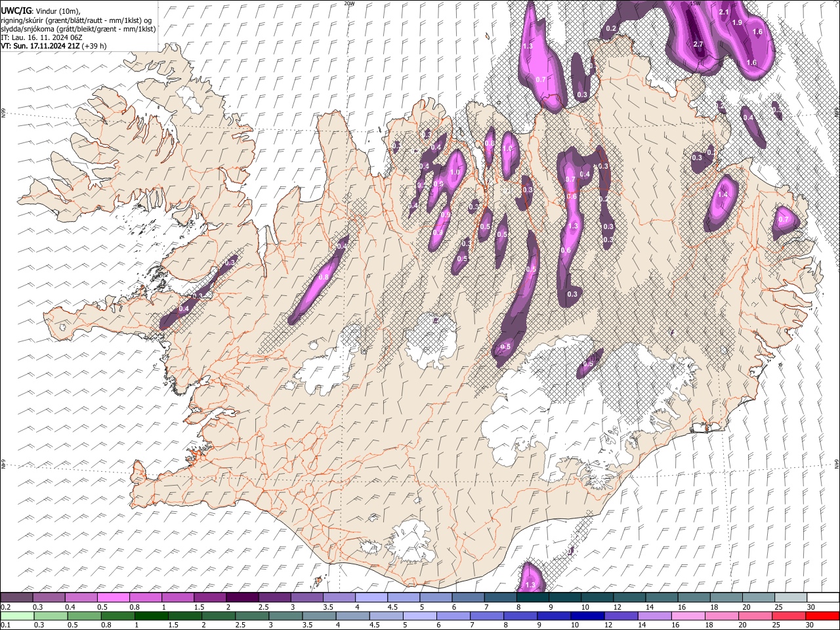Pick the pale grey swatch at 25 in the upper scale
840x630 pixels.
(791, 597)
